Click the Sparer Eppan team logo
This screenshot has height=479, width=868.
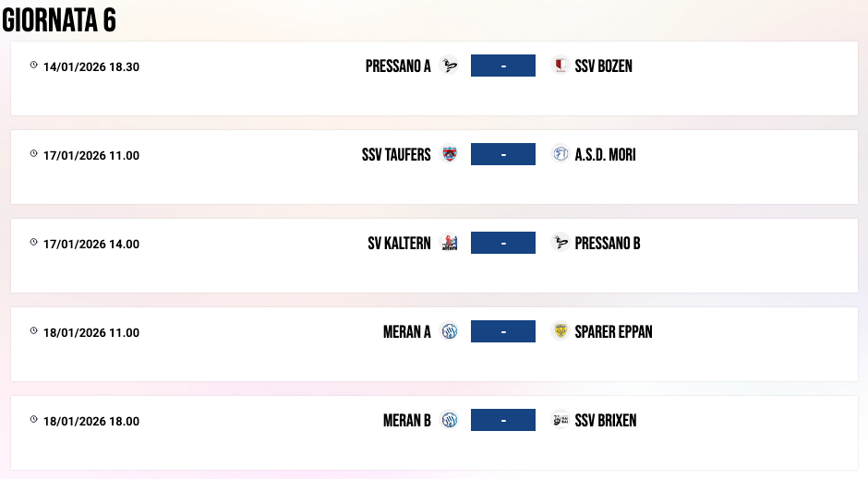[x=560, y=331]
